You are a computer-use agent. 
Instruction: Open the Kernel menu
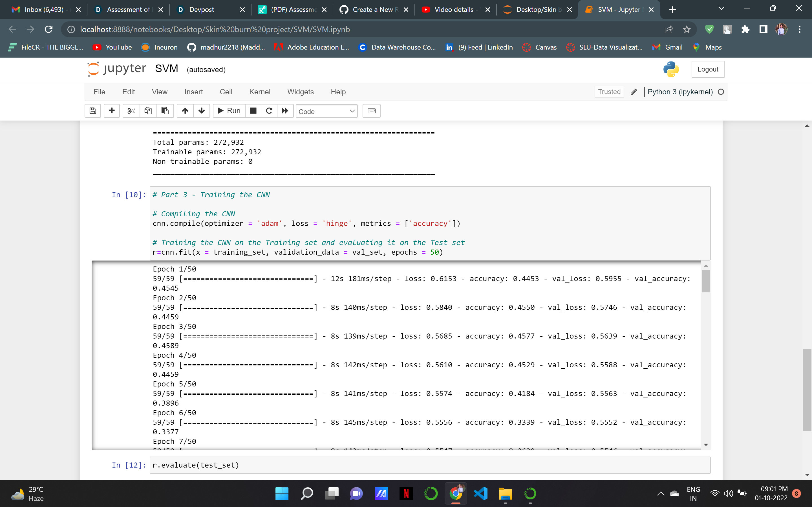(259, 92)
